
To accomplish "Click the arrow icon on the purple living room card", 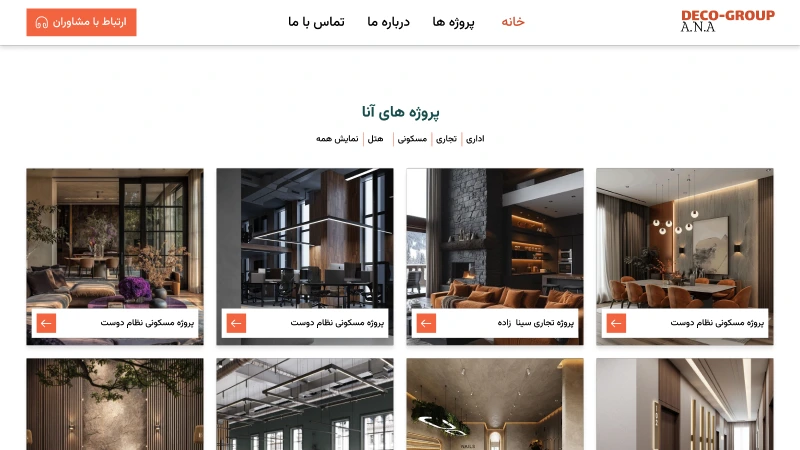I will point(46,323).
